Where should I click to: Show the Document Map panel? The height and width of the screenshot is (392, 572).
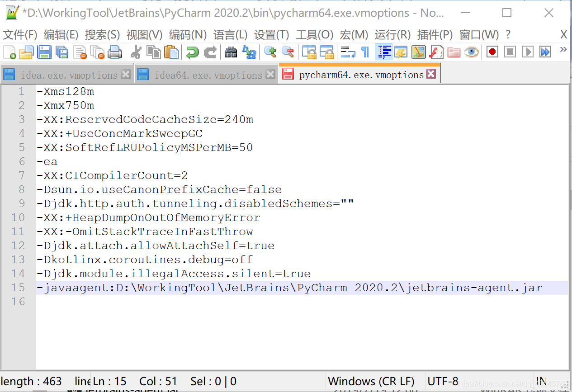coord(419,52)
